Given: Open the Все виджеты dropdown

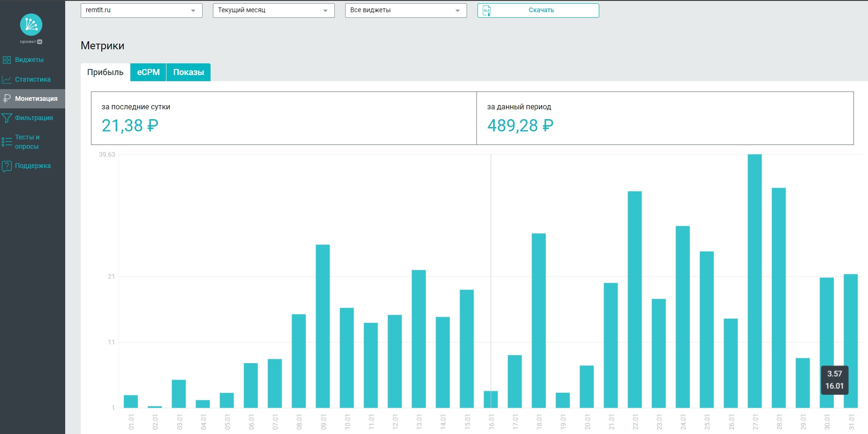Looking at the screenshot, I should (406, 10).
